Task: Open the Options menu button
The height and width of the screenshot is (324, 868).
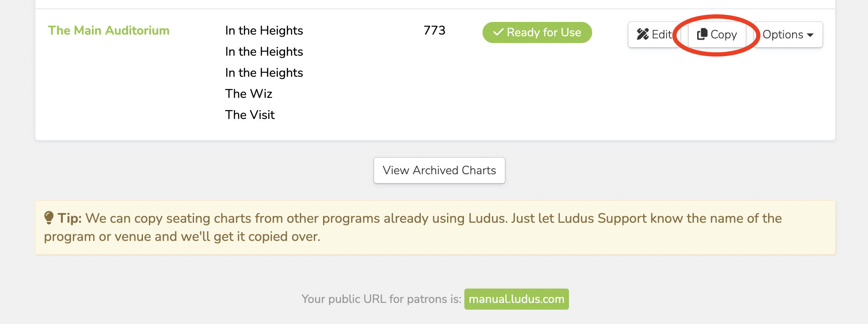Action: (x=788, y=35)
